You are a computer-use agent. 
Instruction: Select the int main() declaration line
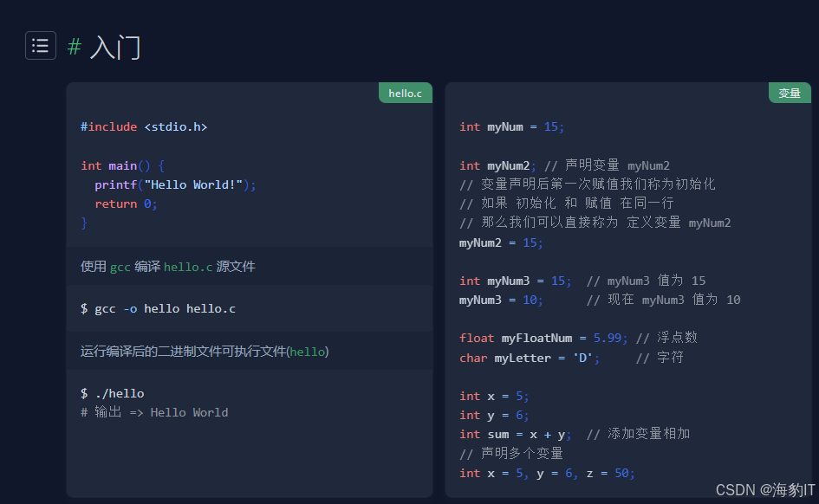[x=120, y=165]
